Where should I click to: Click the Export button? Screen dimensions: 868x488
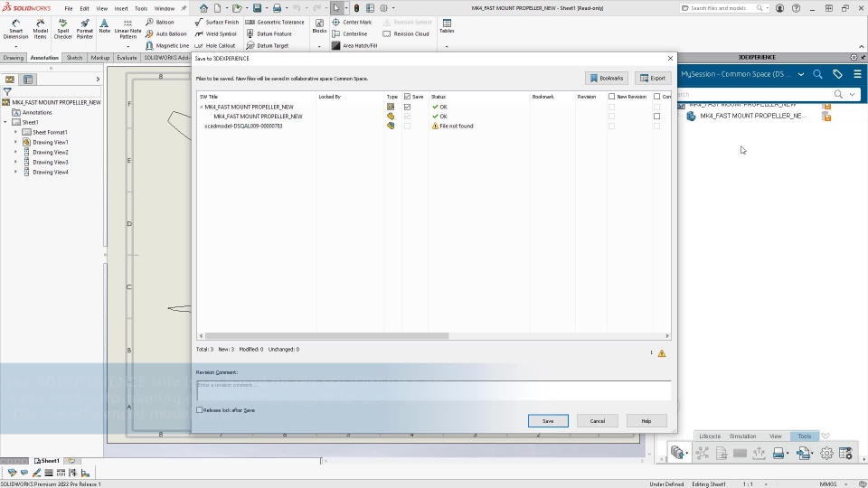653,78
